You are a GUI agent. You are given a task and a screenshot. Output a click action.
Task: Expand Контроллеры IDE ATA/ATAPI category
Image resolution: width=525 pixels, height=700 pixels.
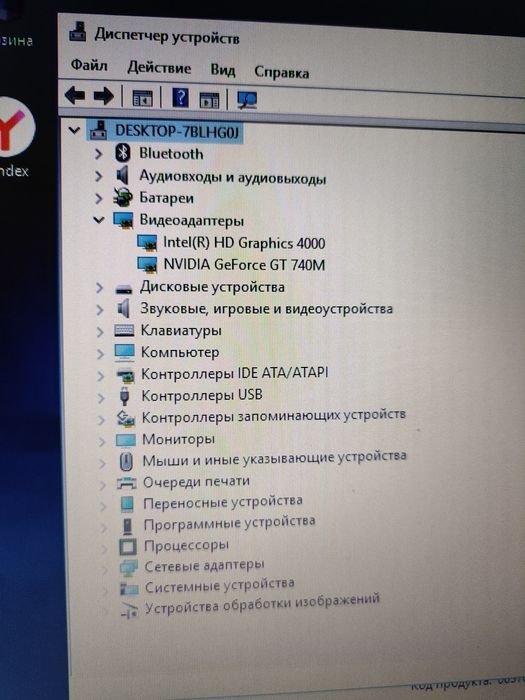coord(100,375)
